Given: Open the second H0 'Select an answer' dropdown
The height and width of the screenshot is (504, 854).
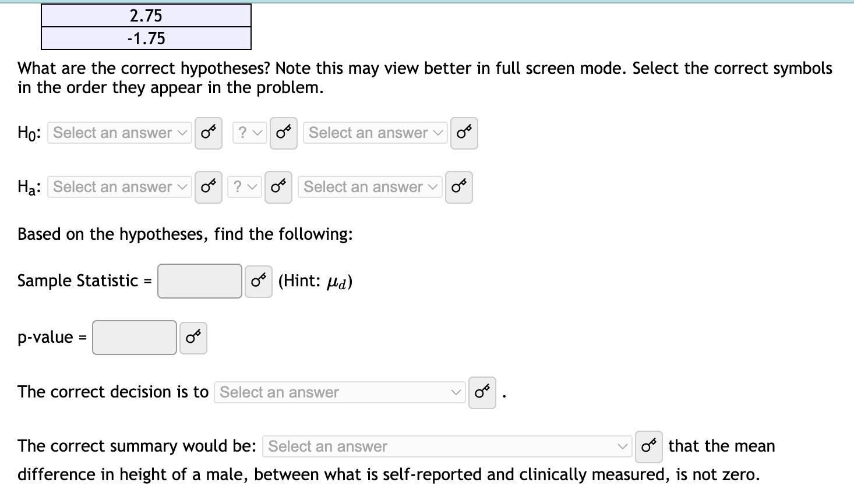Looking at the screenshot, I should coord(375,133).
